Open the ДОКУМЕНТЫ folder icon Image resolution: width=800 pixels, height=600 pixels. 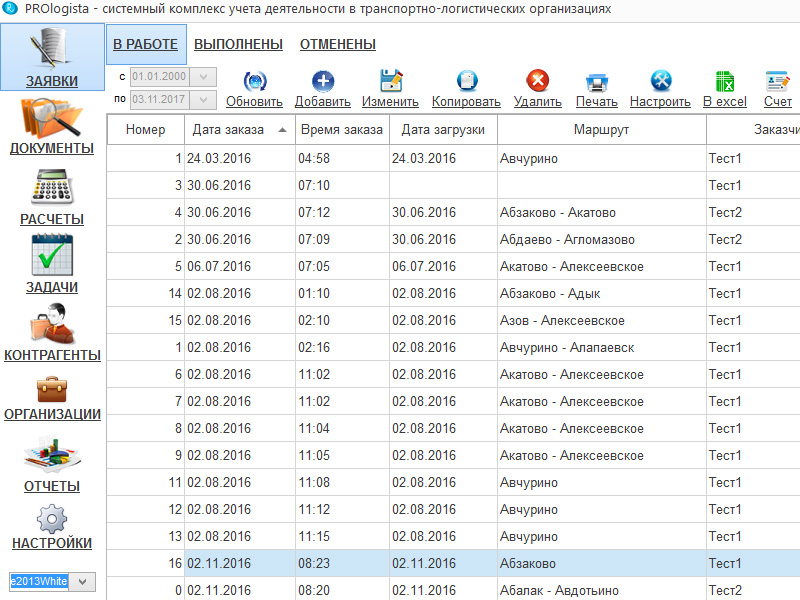52,118
